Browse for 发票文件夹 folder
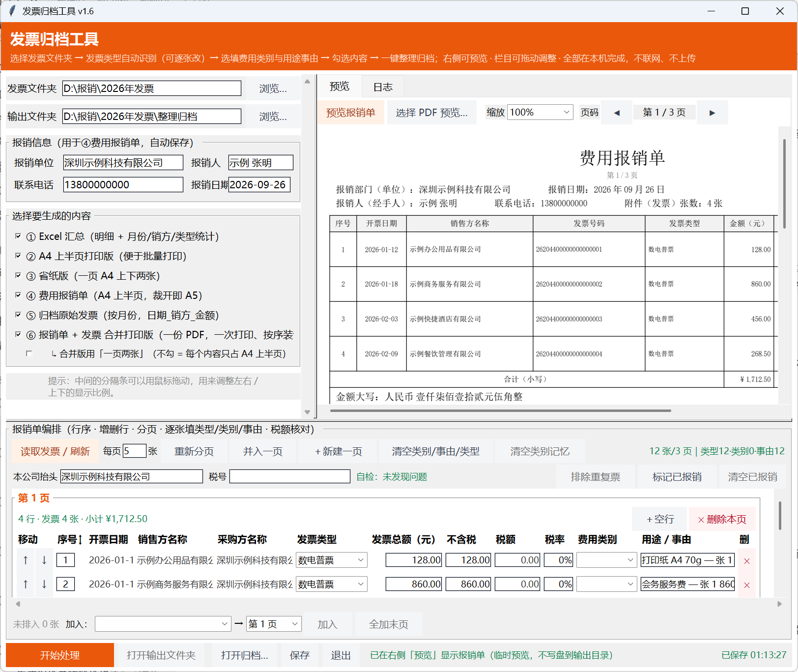Image resolution: width=798 pixels, height=672 pixels. click(x=273, y=88)
